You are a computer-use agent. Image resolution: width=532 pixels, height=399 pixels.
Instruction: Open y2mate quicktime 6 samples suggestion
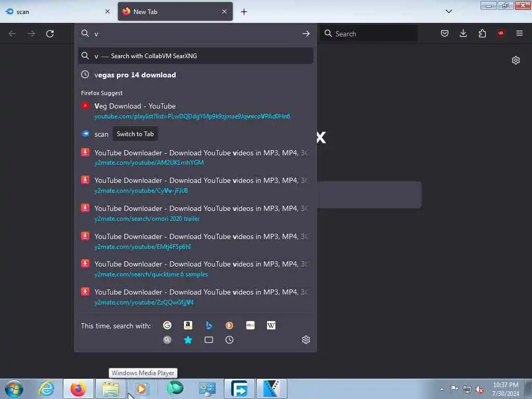pyautogui.click(x=195, y=269)
